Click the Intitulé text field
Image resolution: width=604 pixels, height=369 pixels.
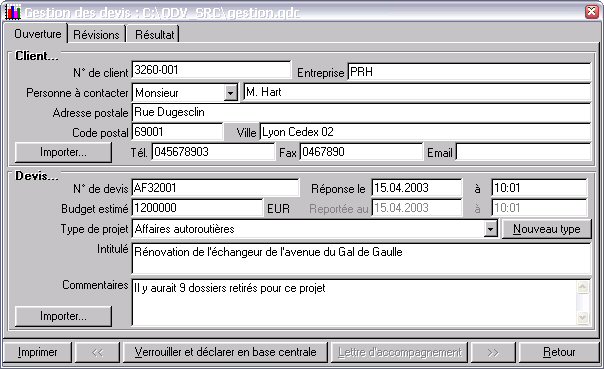point(361,258)
